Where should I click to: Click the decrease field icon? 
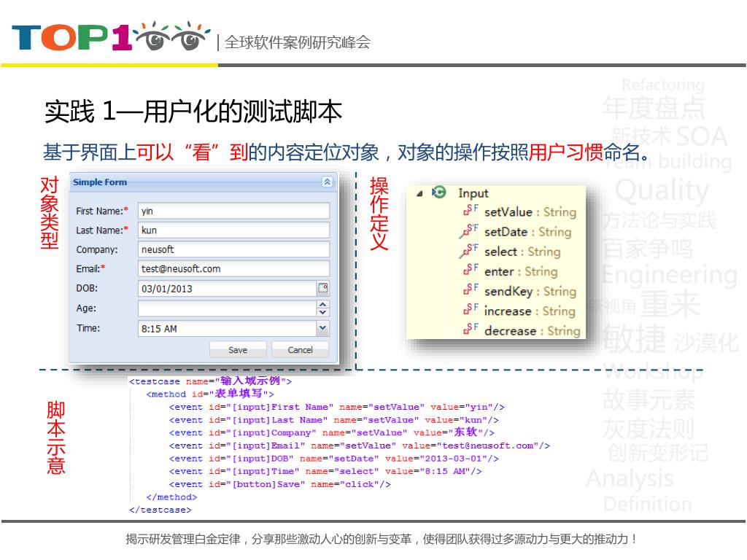471,329
